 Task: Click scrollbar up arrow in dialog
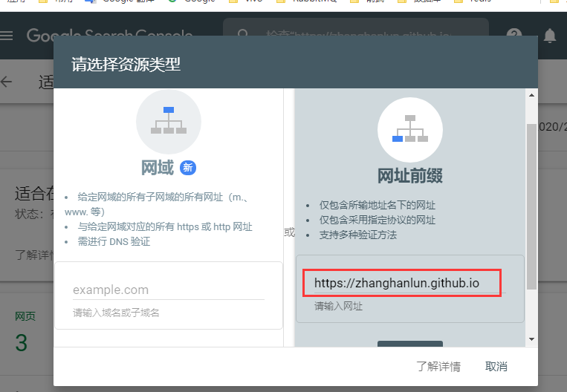(531, 95)
